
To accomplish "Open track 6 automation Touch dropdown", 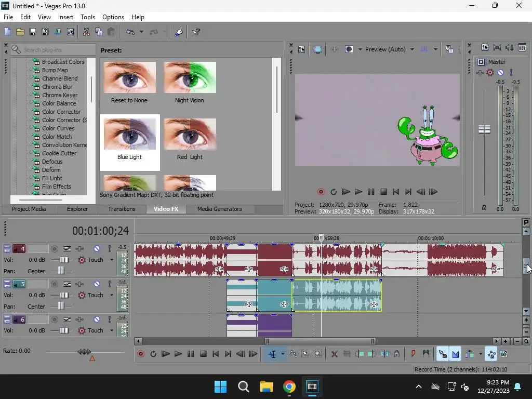I will (112, 330).
